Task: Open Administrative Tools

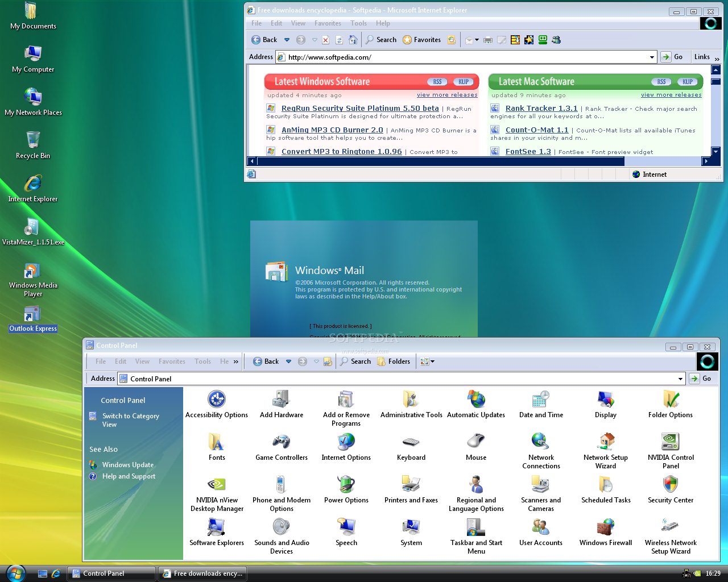Action: tap(411, 405)
